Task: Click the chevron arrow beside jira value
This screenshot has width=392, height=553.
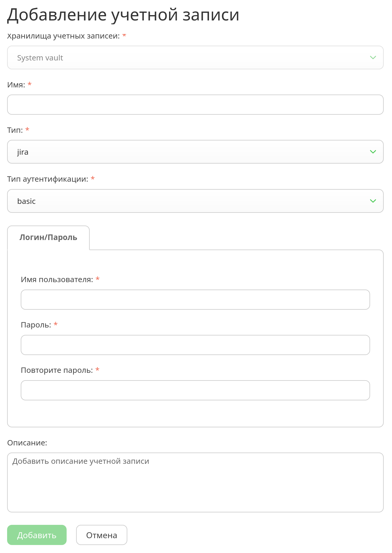Action: tap(373, 152)
